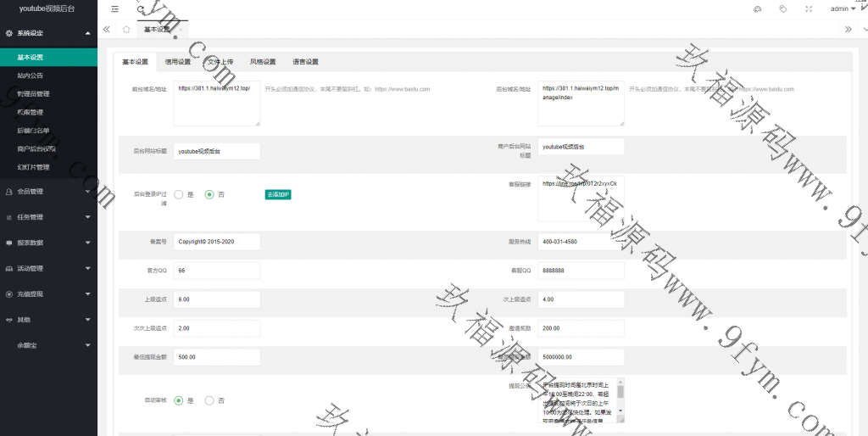Open 站内公告 in the sidebar

(31, 75)
